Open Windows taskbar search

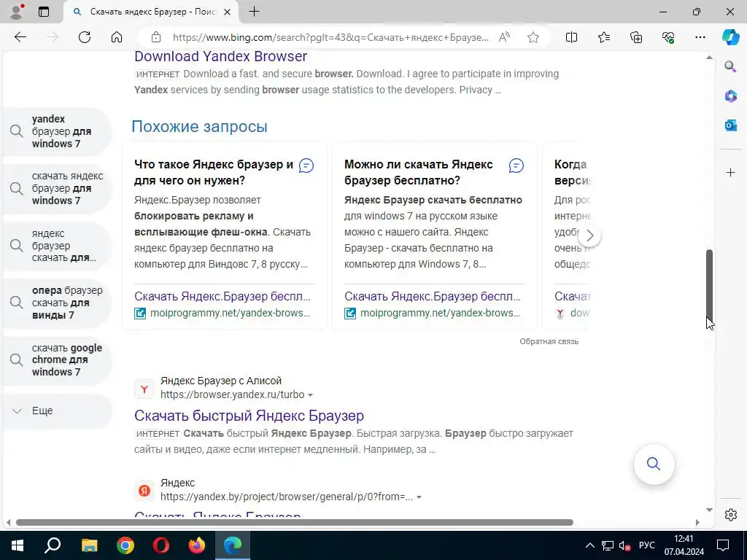pyautogui.click(x=53, y=545)
